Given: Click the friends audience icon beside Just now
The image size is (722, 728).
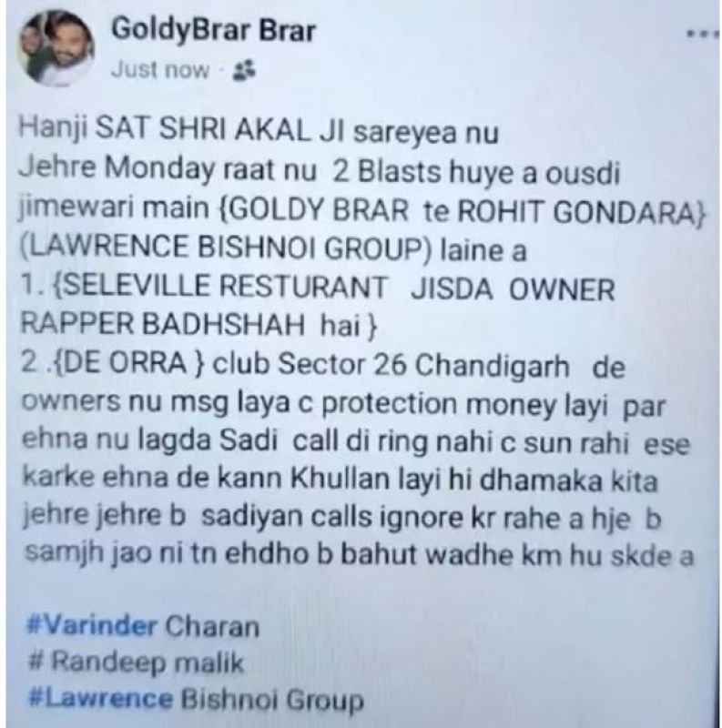Looking at the screenshot, I should [x=244, y=70].
